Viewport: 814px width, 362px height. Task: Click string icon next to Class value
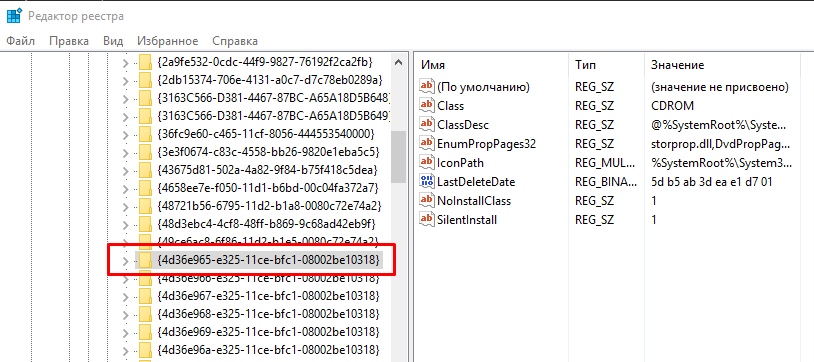tap(427, 106)
